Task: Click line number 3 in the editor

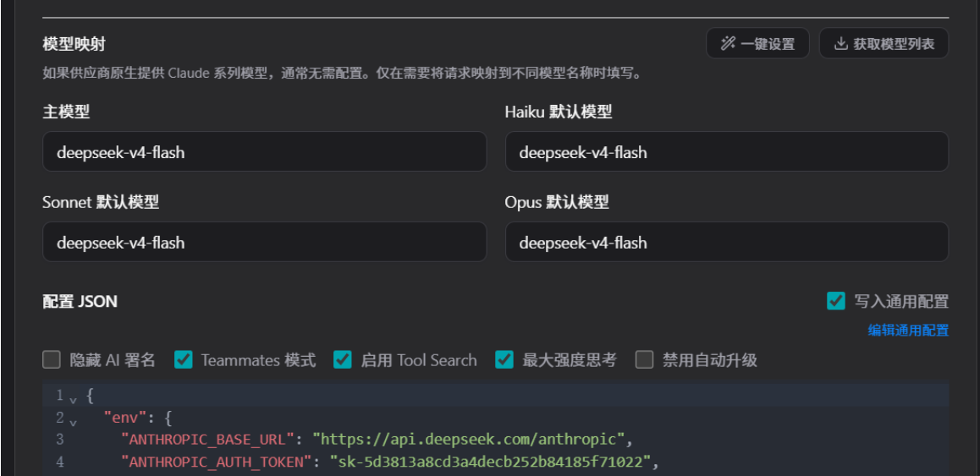Action: 60,439
